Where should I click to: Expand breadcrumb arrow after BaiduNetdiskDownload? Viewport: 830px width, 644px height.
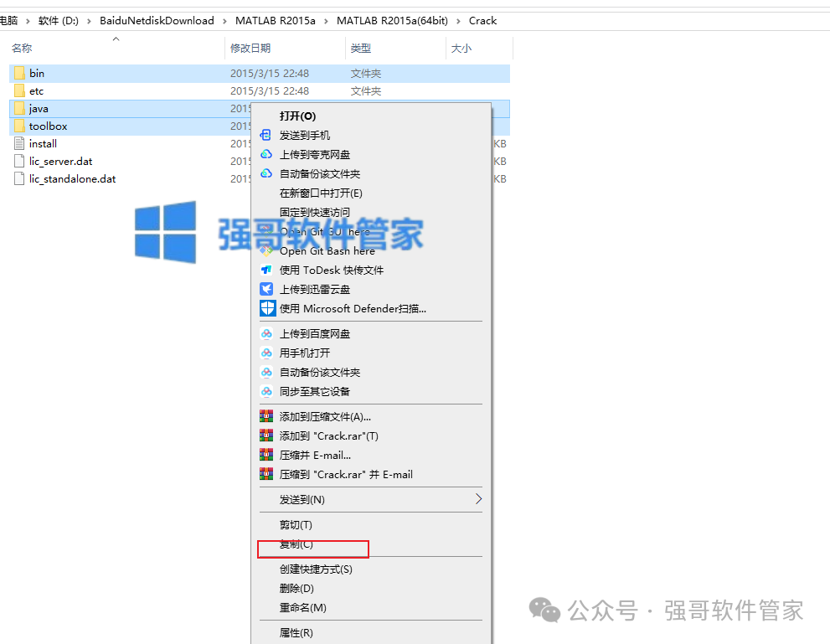point(224,21)
